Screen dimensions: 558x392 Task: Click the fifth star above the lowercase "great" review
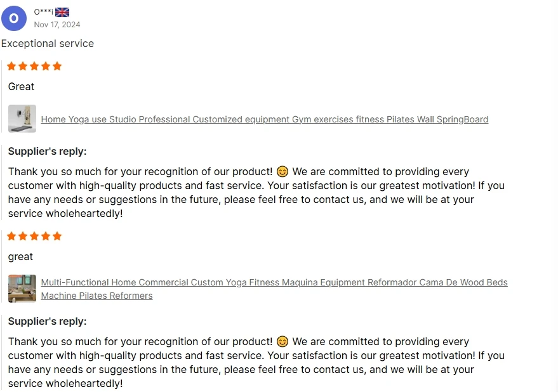57,236
